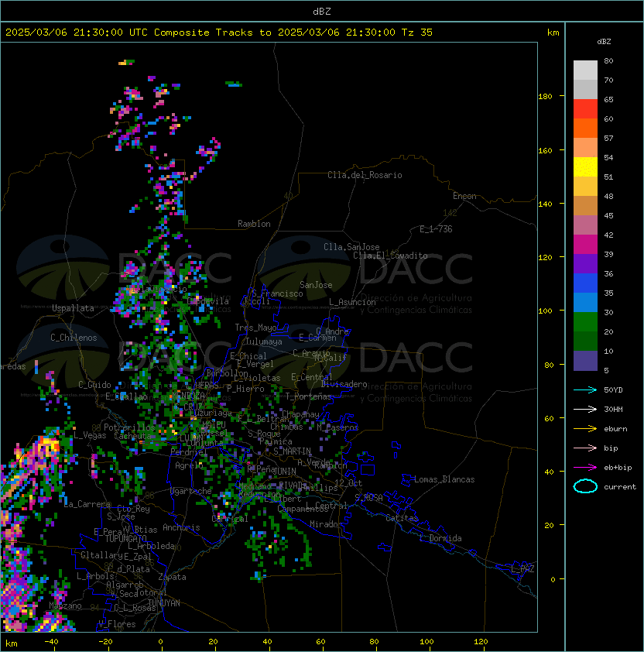Viewport: 644px width, 652px height.
Task: Click the L_Asuncion place label
Action: click(352, 302)
